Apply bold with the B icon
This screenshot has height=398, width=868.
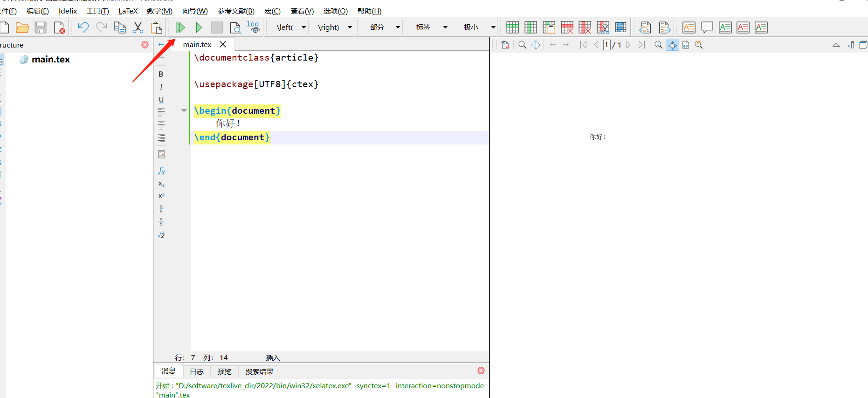tap(161, 74)
